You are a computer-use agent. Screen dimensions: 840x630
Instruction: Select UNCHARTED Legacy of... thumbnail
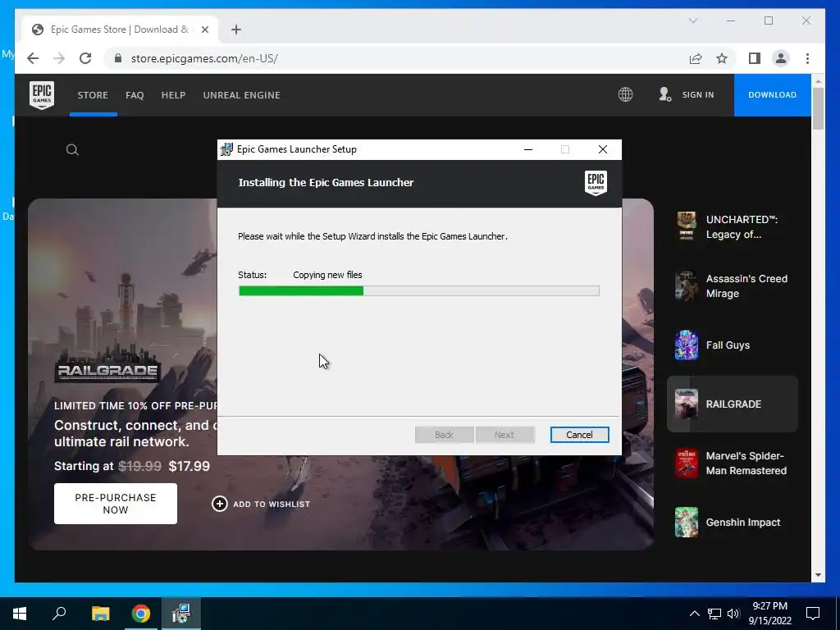click(x=687, y=226)
